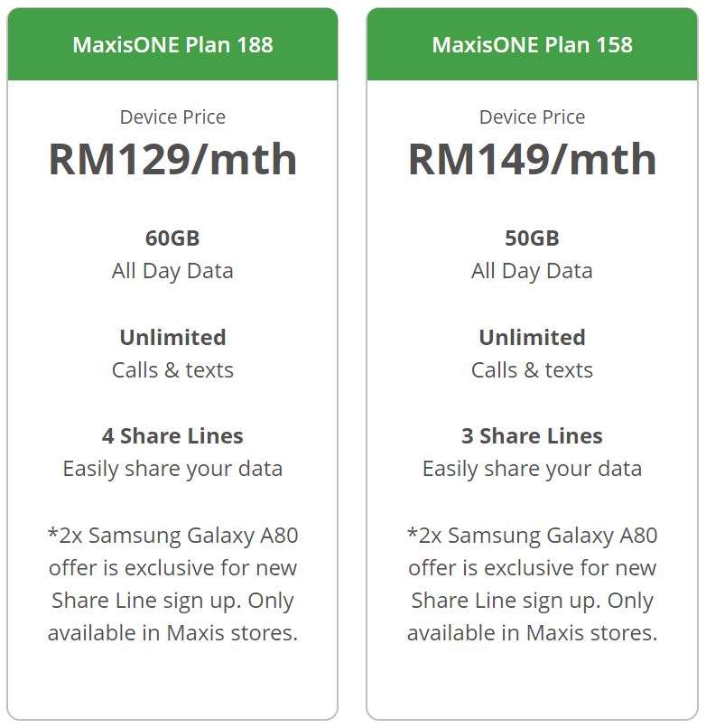Click the RM129/mth device price

(x=172, y=159)
